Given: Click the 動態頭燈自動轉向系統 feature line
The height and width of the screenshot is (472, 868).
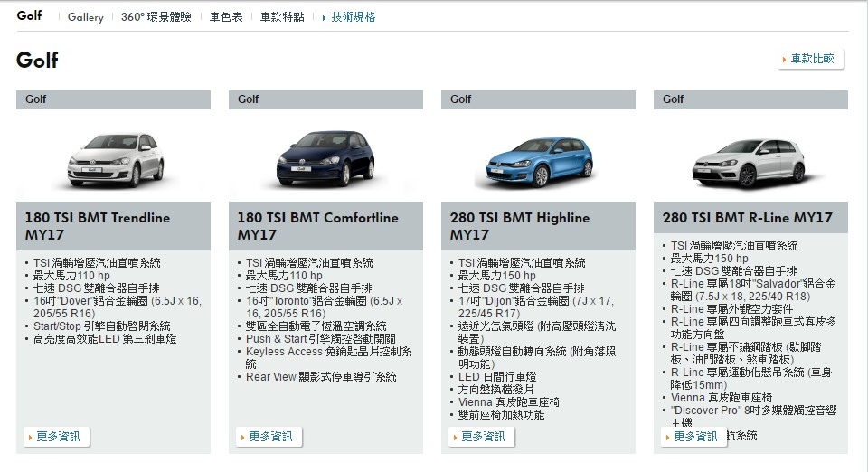Looking at the screenshot, I should tap(537, 357).
